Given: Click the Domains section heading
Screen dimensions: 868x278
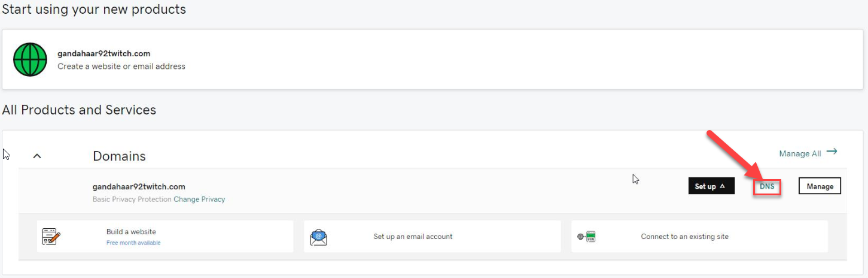Looking at the screenshot, I should [119, 156].
